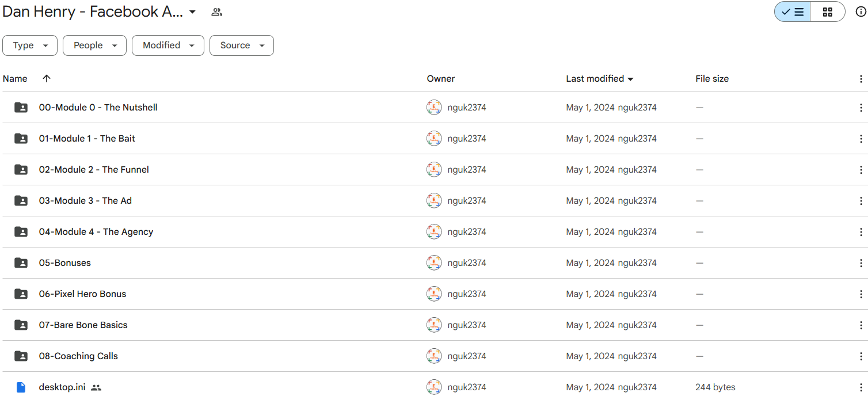Open 03-Module 3 - The Ad folder
Screen dimensions: 868x396
[85, 201]
